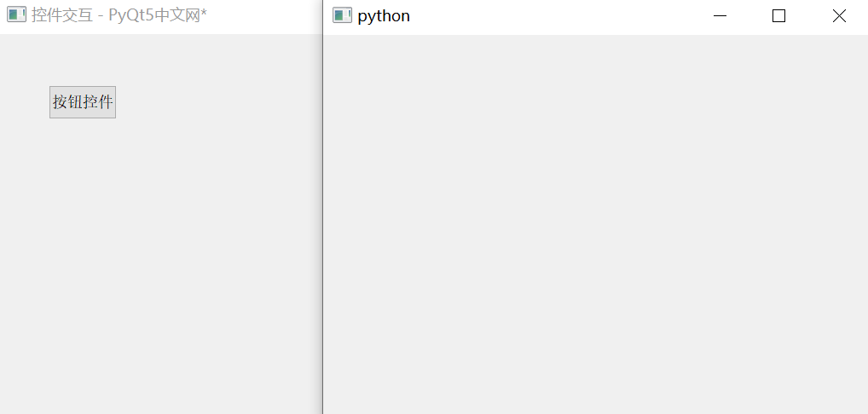
Task: Maximize the python window
Action: [778, 15]
